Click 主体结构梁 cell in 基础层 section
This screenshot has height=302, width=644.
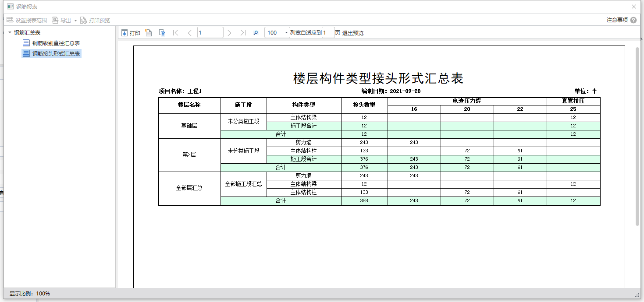(x=304, y=118)
